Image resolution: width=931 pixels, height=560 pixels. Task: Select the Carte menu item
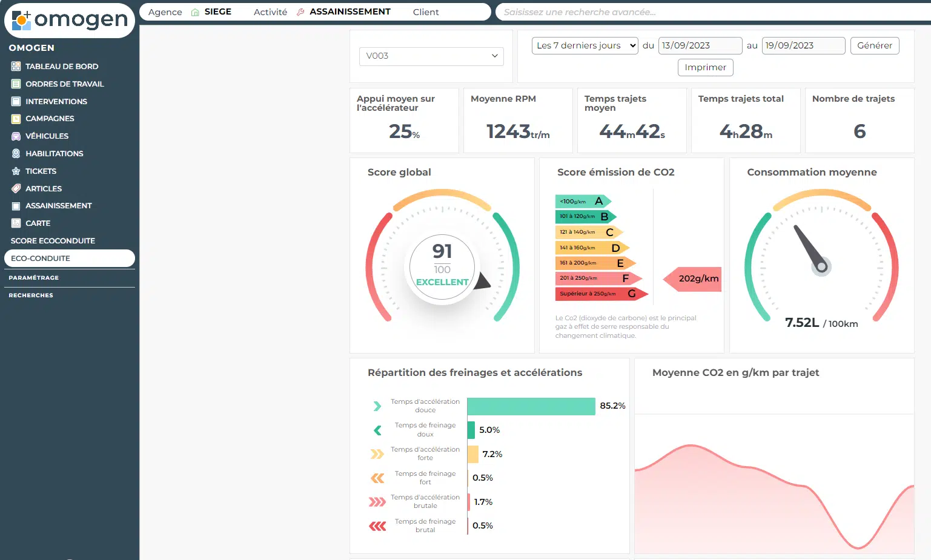[x=38, y=223]
